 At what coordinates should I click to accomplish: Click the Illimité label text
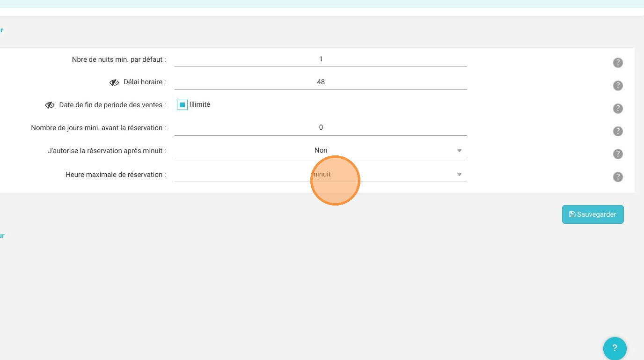point(200,105)
